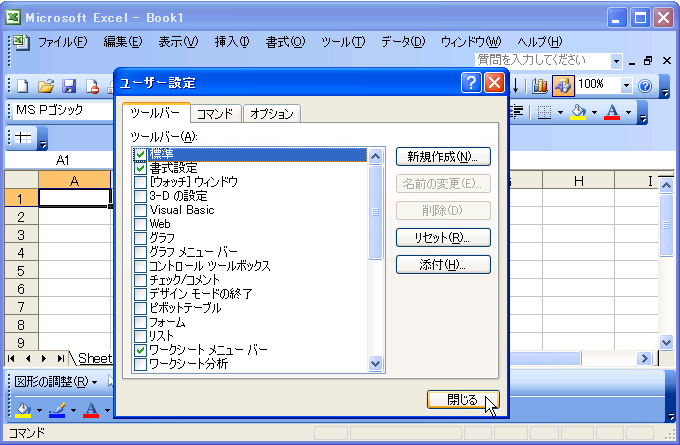Expand drawing Fill Color dropdown arrow
This screenshot has width=680, height=445.
click(39, 410)
